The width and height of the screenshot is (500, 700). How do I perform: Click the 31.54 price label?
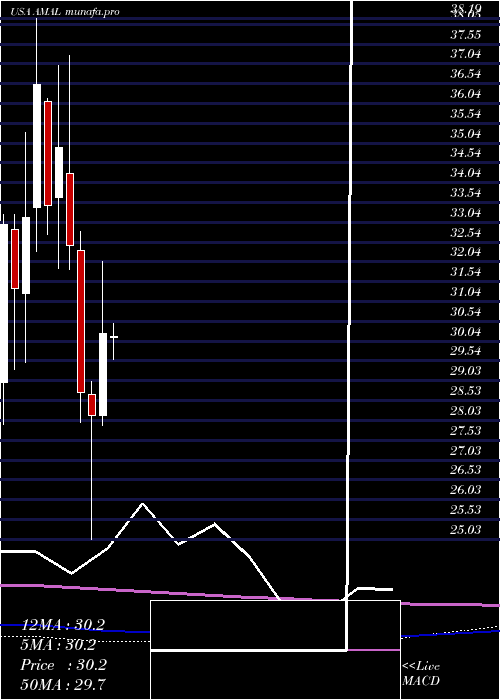(x=465, y=272)
